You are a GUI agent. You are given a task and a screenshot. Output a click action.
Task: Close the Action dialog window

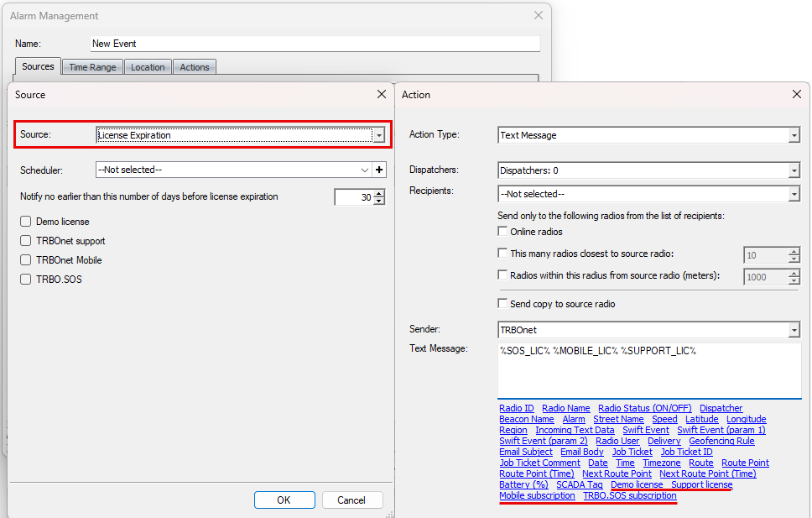click(x=797, y=95)
